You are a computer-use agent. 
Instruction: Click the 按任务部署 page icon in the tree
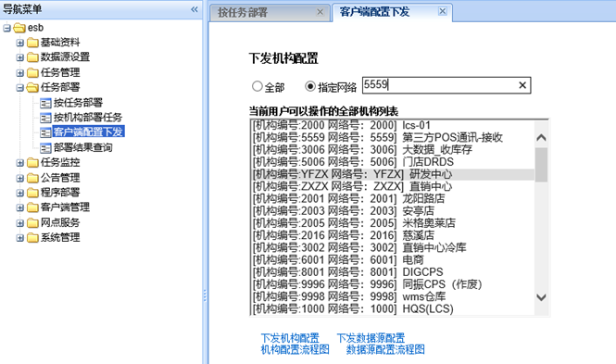point(45,103)
